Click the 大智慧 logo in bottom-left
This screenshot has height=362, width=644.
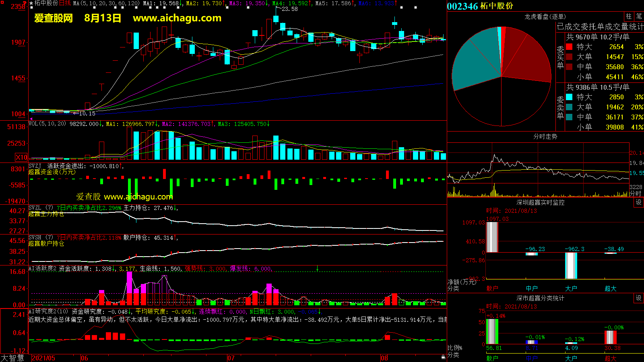tap(12, 358)
